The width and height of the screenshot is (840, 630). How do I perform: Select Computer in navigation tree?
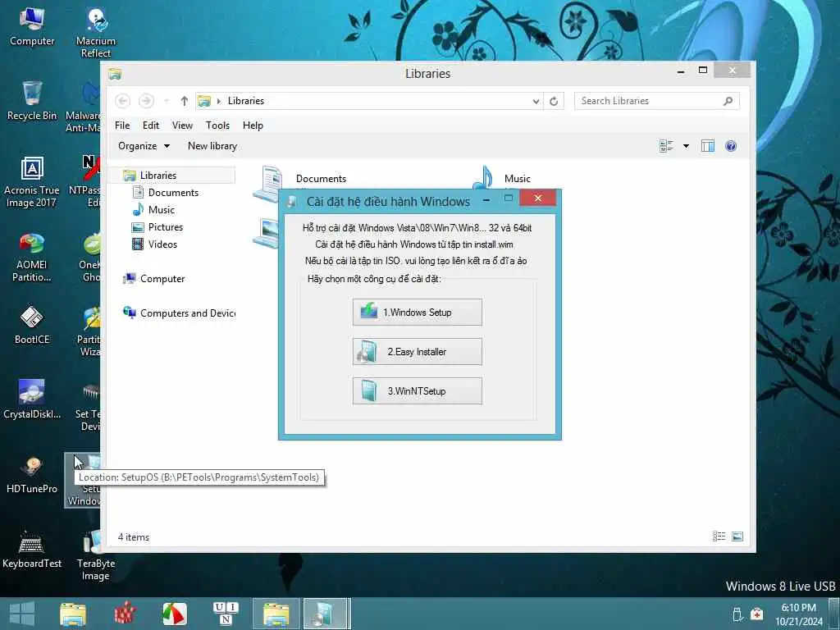(162, 279)
